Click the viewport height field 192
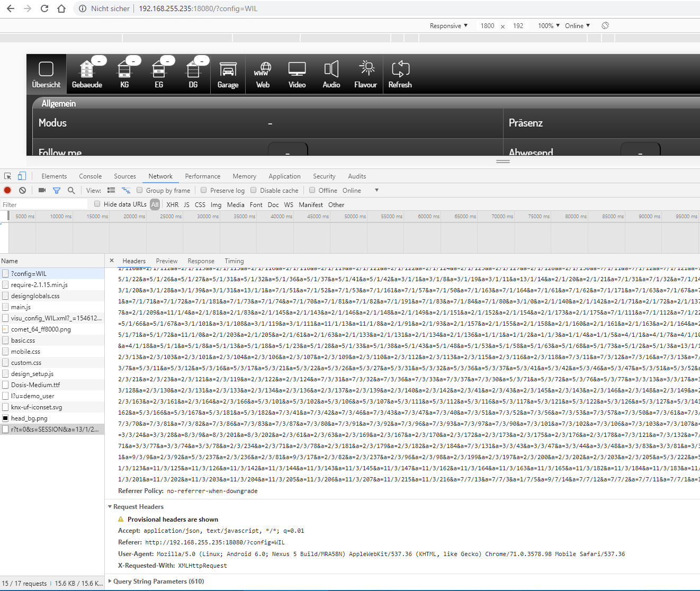Image resolution: width=700 pixels, height=591 pixels. tap(518, 25)
